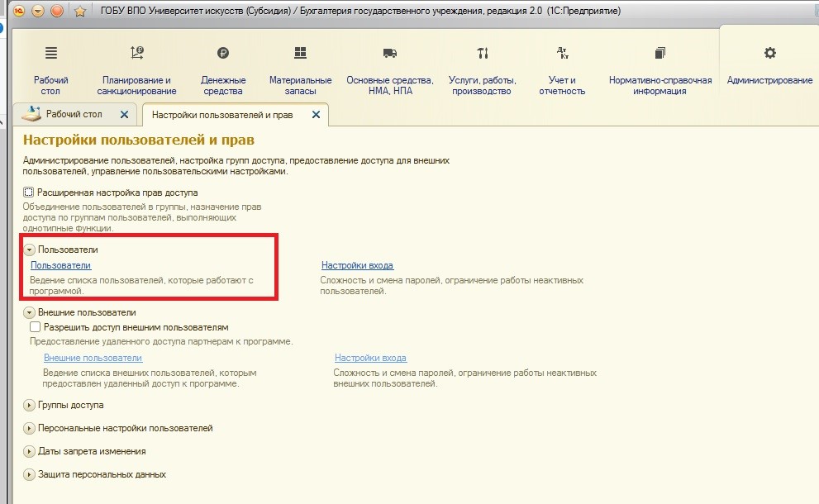Open the Рабочий стол section icon
Screen dimensions: 819x504
50,53
